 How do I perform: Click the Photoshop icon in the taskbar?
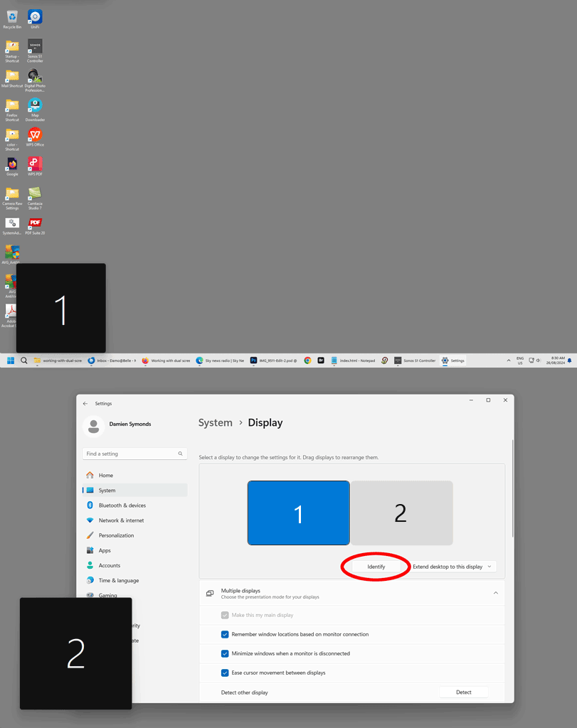(253, 360)
